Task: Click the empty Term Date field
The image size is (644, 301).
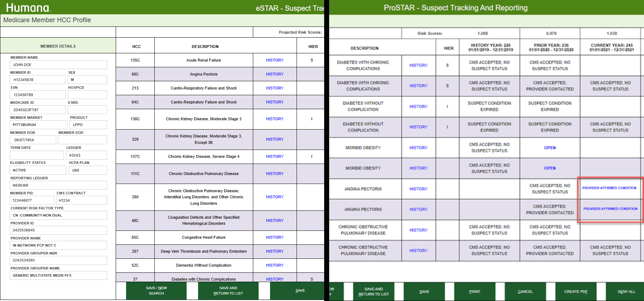Action: (37, 155)
